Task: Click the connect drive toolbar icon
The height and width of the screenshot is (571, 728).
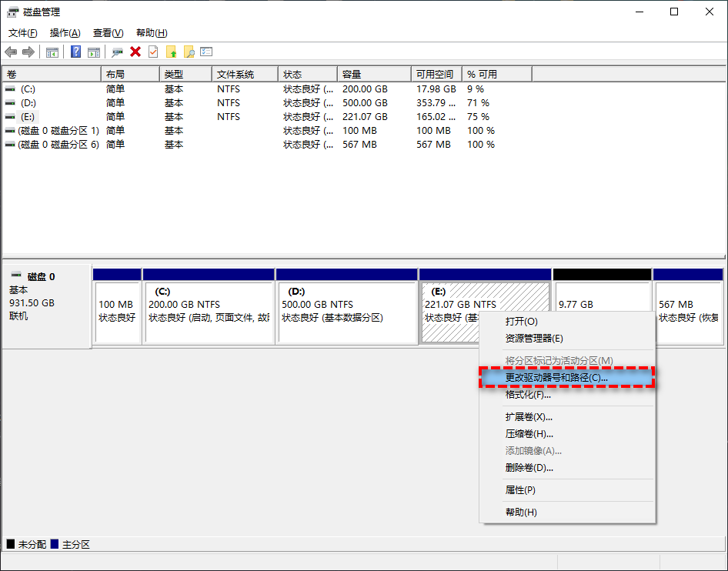Action: (x=118, y=52)
